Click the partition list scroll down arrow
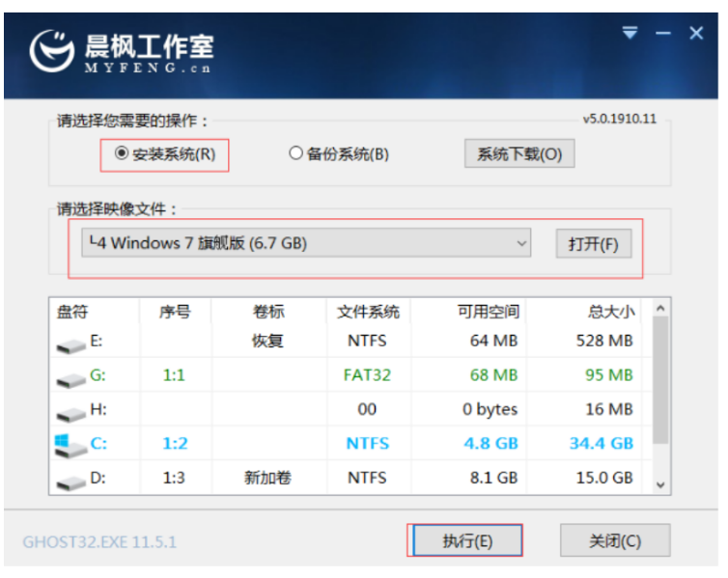Image resolution: width=728 pixels, height=578 pixels. (x=660, y=485)
